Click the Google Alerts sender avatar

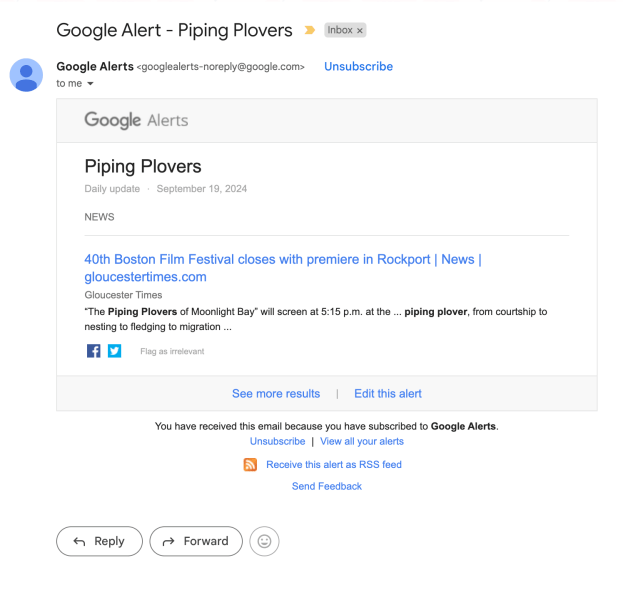(26, 75)
